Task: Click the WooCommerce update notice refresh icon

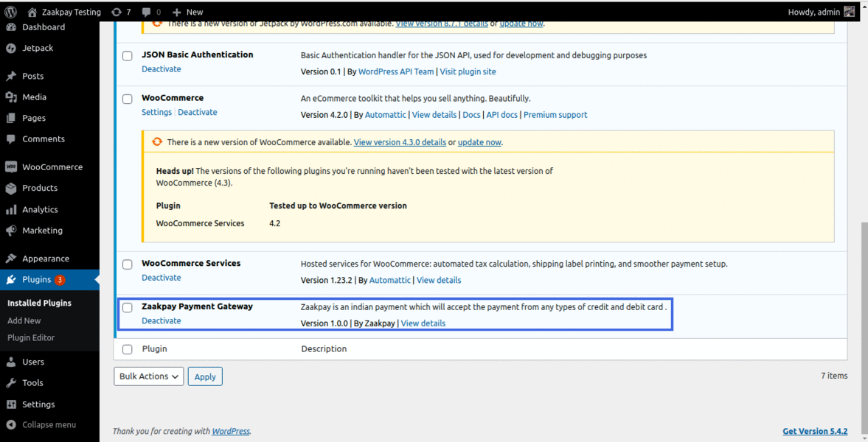Action: 157,141
